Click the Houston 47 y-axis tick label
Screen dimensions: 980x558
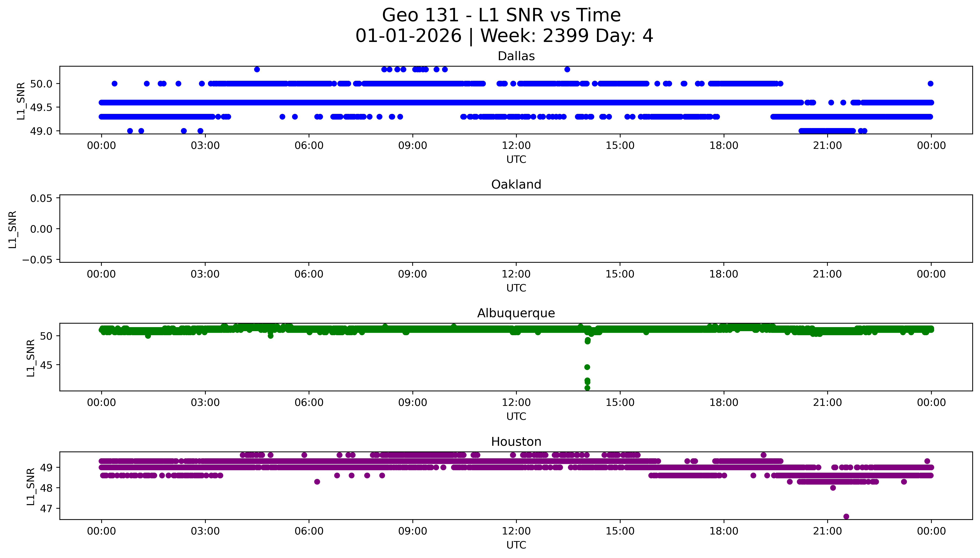coord(46,509)
